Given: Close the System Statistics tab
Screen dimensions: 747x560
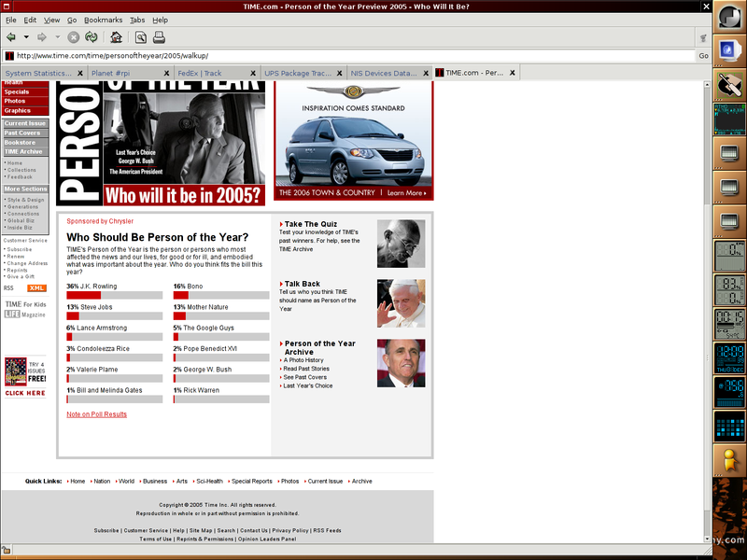Looking at the screenshot, I should point(80,73).
